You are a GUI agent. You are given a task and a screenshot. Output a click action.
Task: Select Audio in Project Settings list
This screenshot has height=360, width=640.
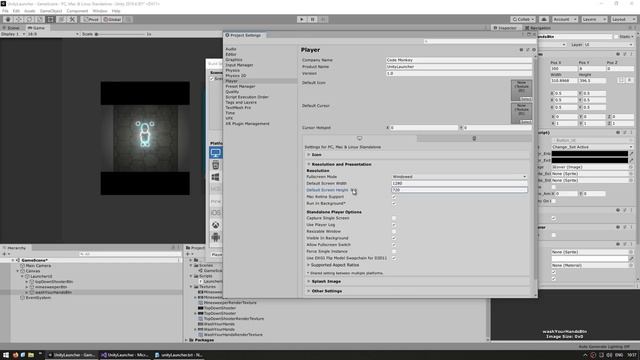coord(231,49)
